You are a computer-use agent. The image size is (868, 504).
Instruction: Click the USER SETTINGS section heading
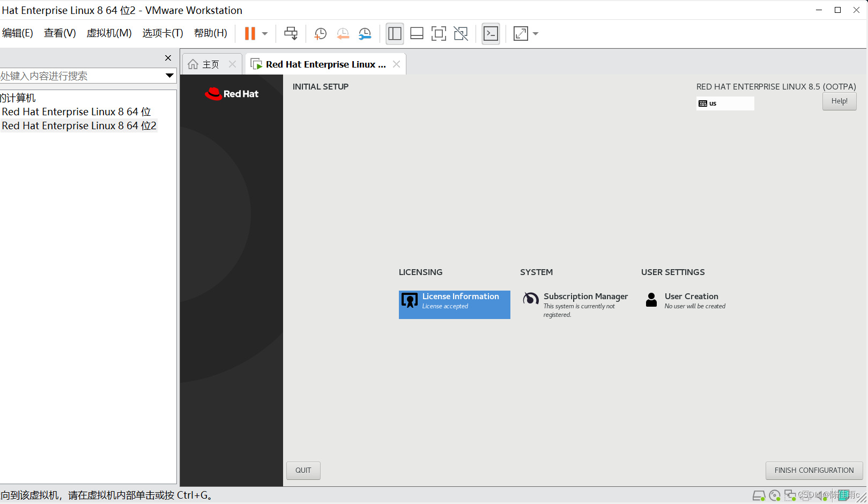tap(673, 272)
